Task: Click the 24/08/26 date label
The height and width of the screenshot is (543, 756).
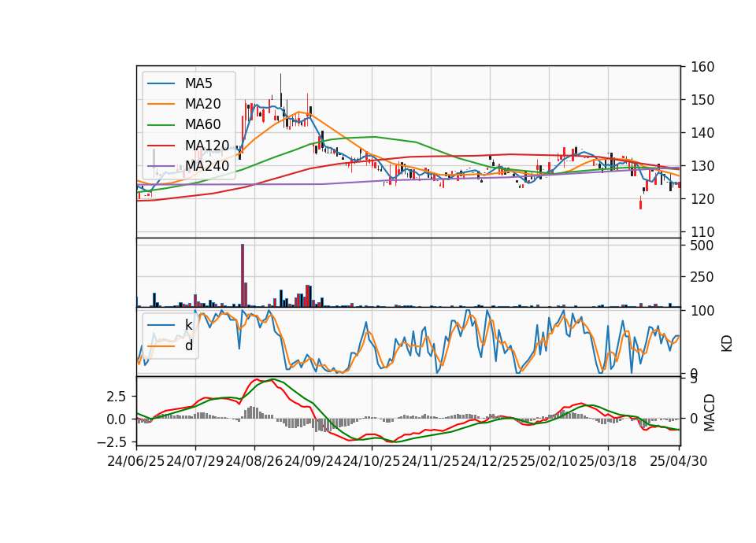Action: [254, 461]
